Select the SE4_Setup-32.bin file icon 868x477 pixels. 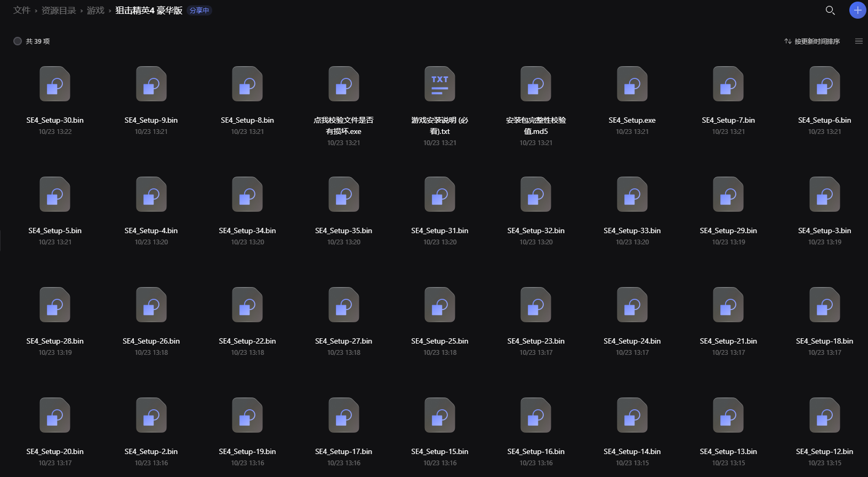pos(536,194)
